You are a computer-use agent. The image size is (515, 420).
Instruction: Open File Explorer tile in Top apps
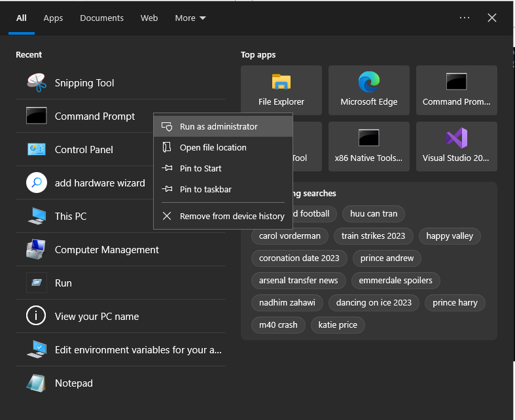coord(281,90)
